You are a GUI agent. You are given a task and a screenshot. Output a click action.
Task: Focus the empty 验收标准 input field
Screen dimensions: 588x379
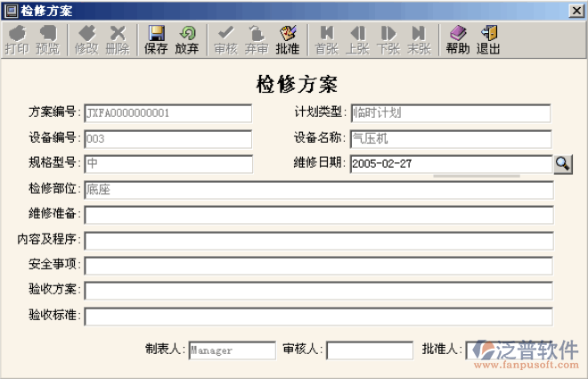click(318, 317)
